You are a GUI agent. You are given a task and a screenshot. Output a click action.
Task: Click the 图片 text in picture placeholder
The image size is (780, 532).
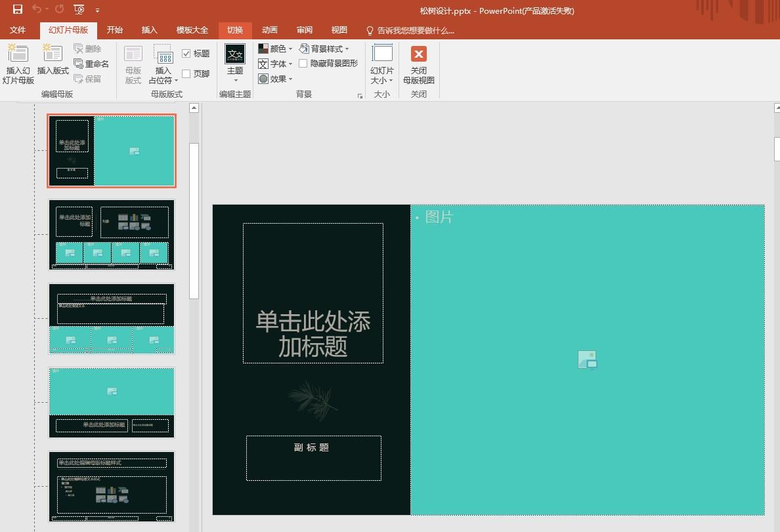439,216
